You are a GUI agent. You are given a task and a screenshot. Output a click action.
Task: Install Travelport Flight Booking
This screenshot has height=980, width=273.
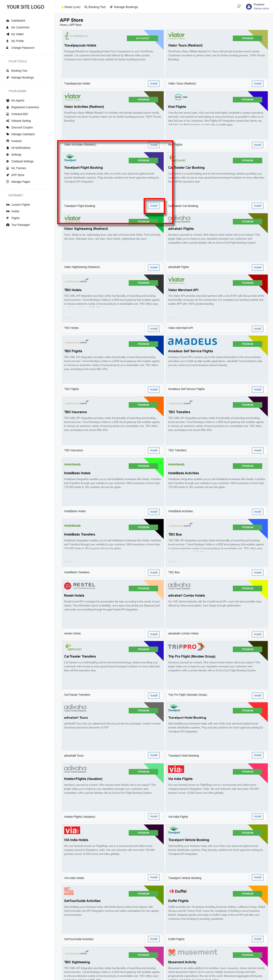pyautogui.click(x=154, y=206)
